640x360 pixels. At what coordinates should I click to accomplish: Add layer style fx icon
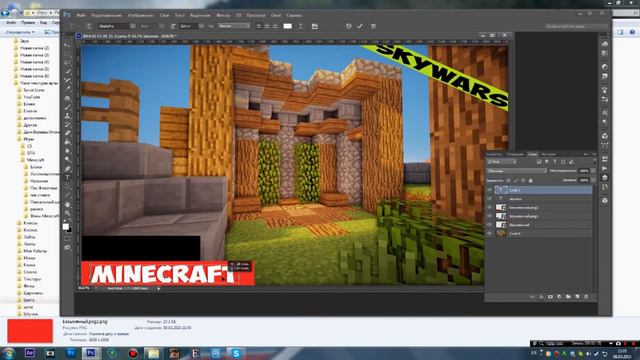pyautogui.click(x=541, y=297)
